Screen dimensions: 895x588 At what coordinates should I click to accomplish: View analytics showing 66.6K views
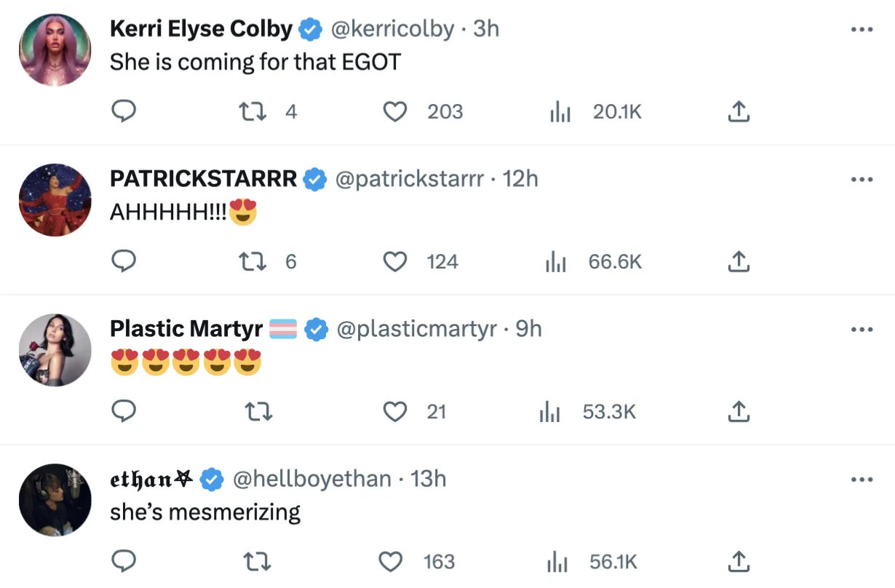[594, 261]
